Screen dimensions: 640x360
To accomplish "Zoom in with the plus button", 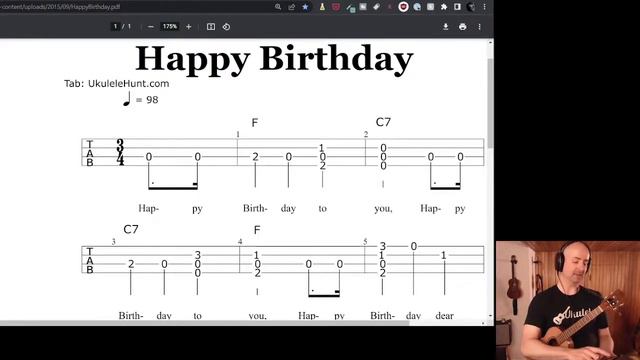I will (x=189, y=27).
